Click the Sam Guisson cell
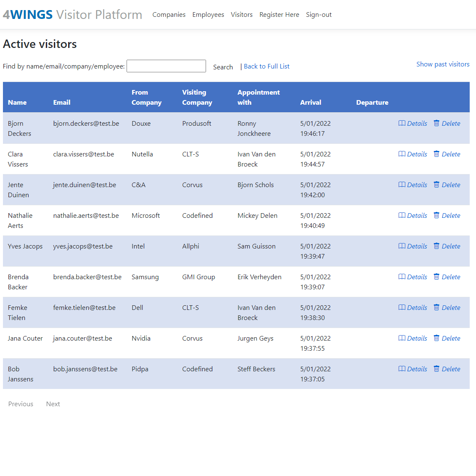Viewport: 476px width, 476px height. (256, 246)
